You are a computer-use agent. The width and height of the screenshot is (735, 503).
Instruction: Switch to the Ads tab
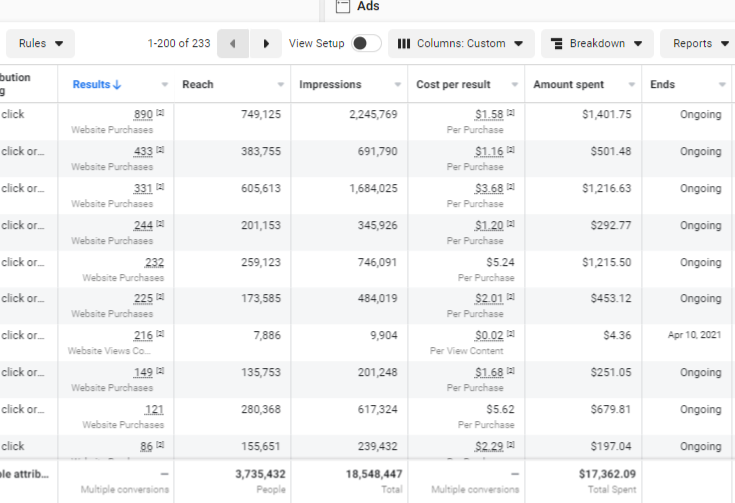tap(368, 6)
